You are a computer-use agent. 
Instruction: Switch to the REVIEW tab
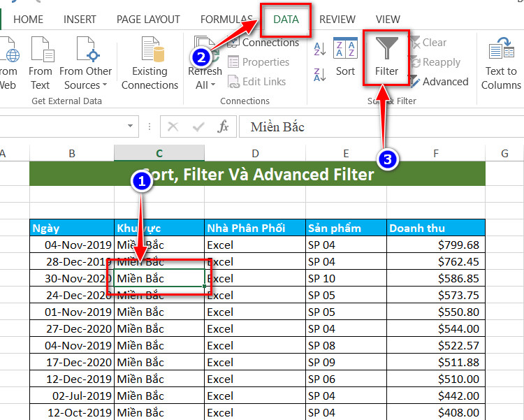337,20
